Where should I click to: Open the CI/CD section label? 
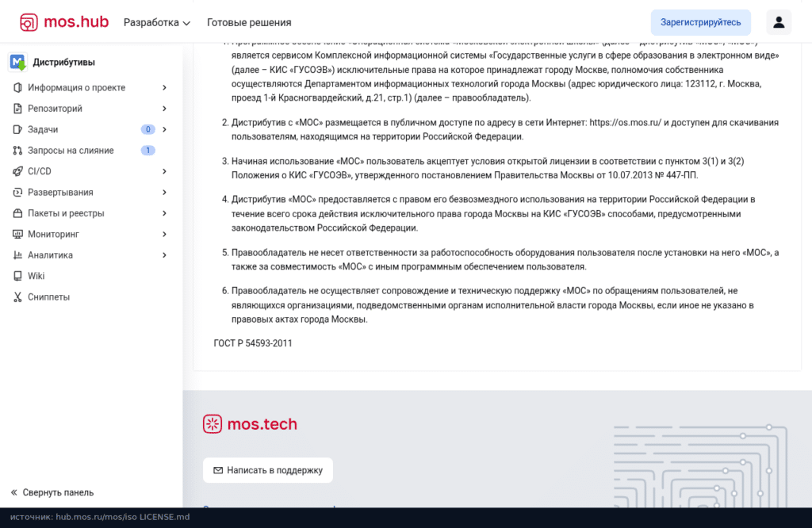click(40, 171)
